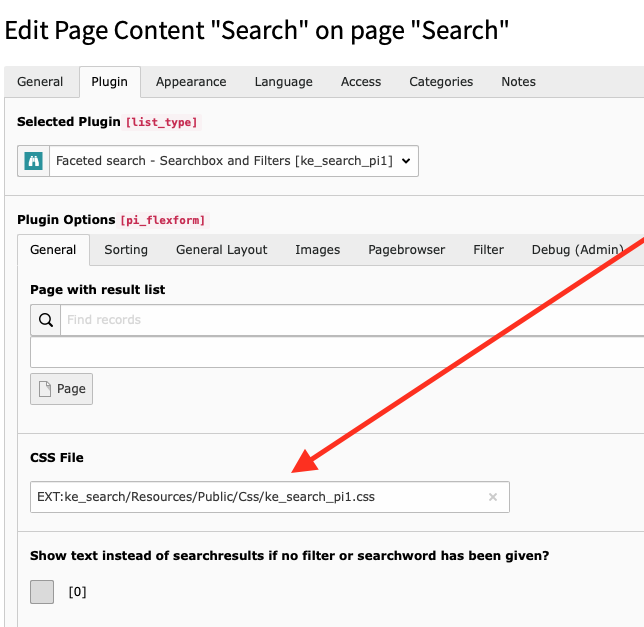Click the search magnifier icon
This screenshot has height=627, width=644.
coord(45,320)
